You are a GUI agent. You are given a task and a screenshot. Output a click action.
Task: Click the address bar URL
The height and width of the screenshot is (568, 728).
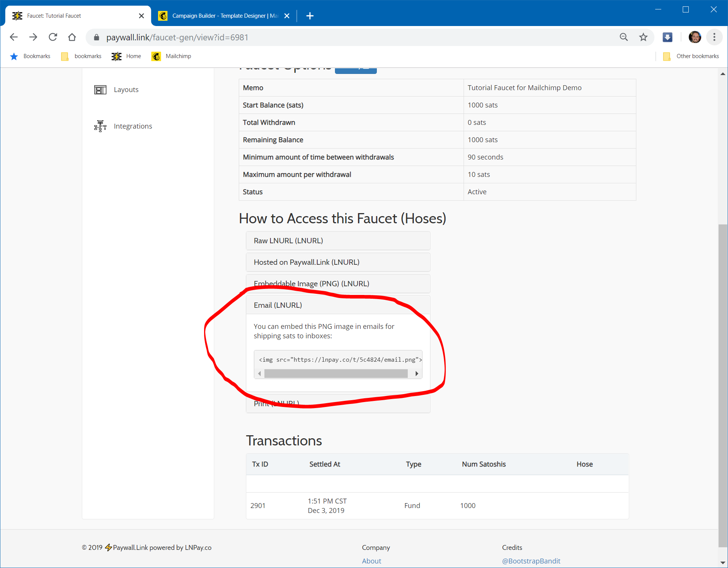[177, 37]
